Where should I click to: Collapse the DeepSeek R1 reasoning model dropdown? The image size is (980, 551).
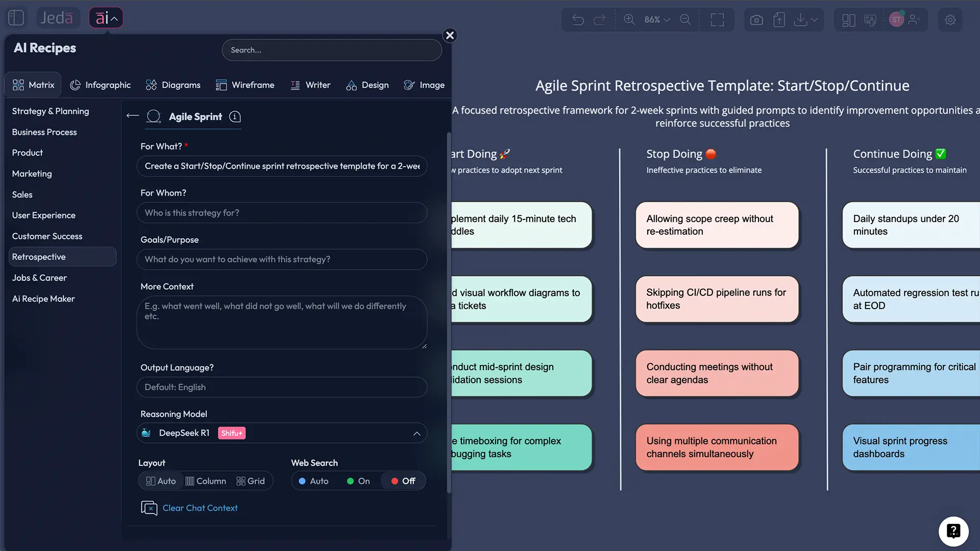click(416, 433)
